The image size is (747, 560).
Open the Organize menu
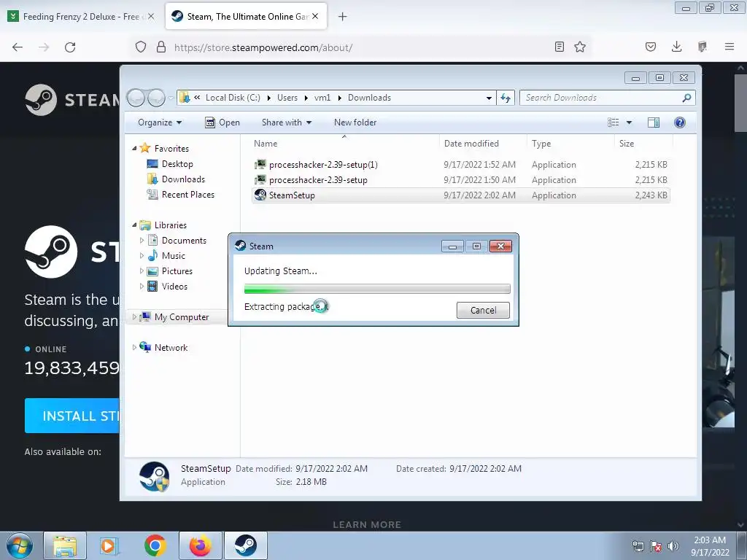(x=160, y=122)
